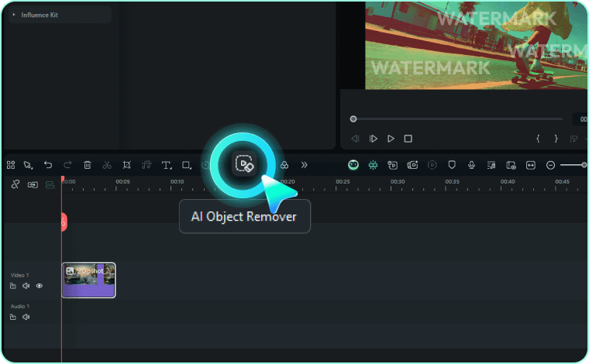Click the marker shield icon
The height and width of the screenshot is (364, 589).
[452, 165]
